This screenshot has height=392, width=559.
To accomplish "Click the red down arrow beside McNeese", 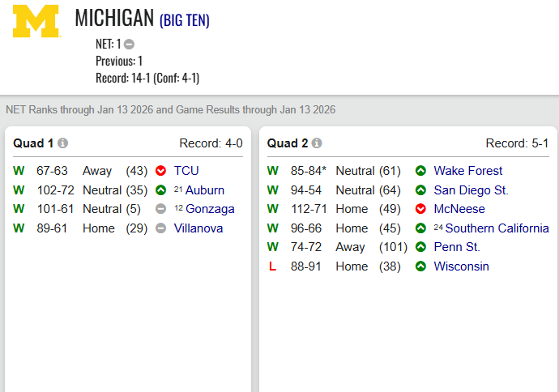I will 420,209.
